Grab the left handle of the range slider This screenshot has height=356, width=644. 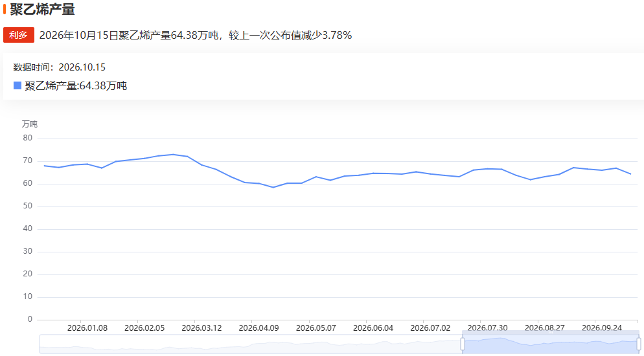(463, 344)
